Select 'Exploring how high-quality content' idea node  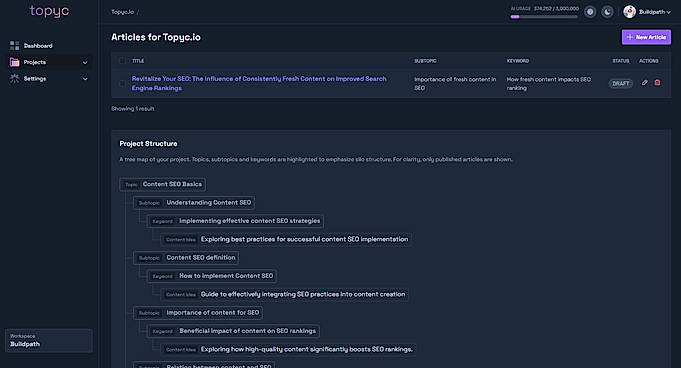pos(288,349)
